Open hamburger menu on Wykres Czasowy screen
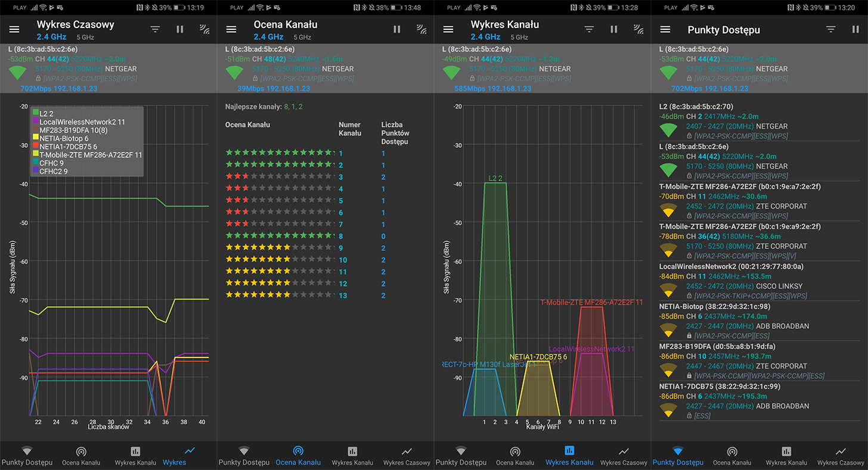868x470 pixels. click(14, 29)
